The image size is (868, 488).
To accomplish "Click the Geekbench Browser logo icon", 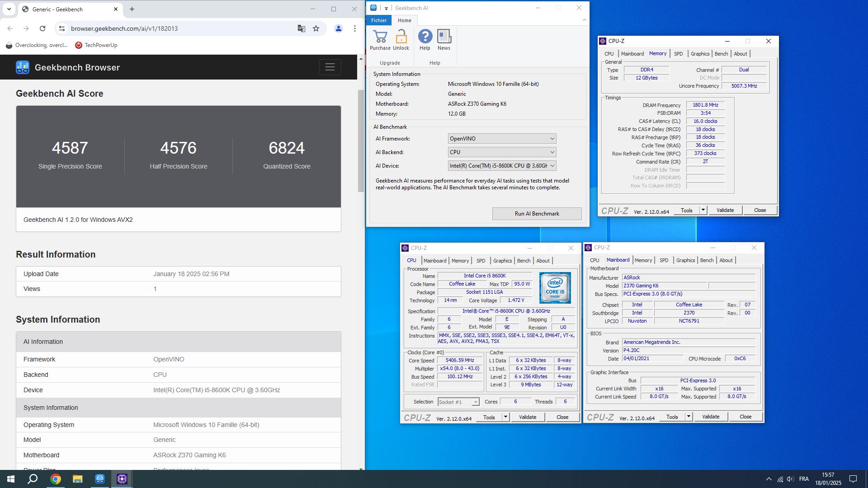I will point(23,67).
